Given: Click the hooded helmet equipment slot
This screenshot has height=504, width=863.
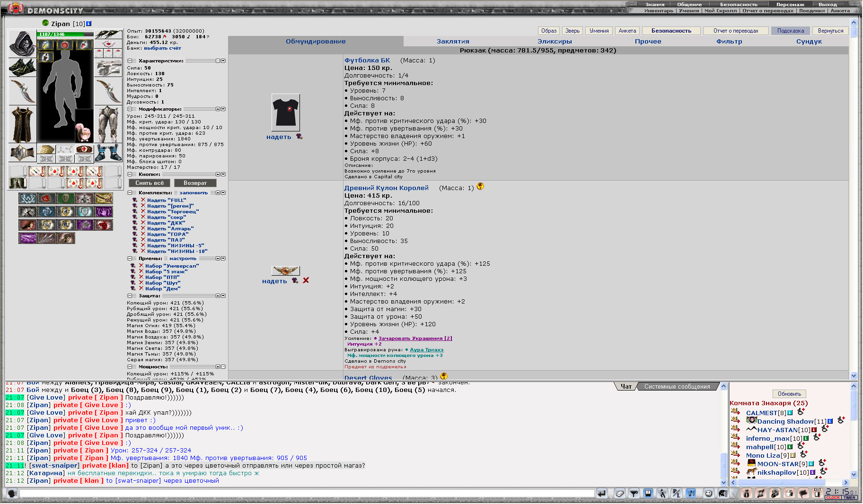Looking at the screenshot, I should pyautogui.click(x=22, y=44).
